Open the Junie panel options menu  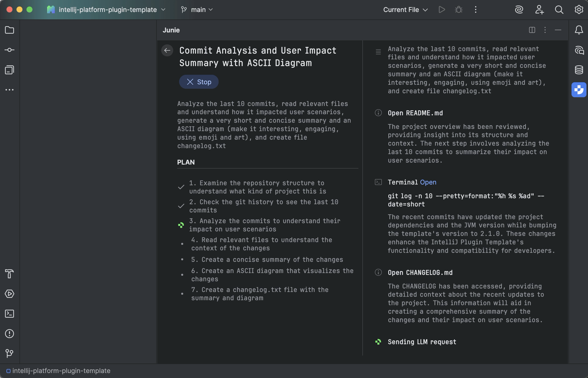click(x=545, y=30)
